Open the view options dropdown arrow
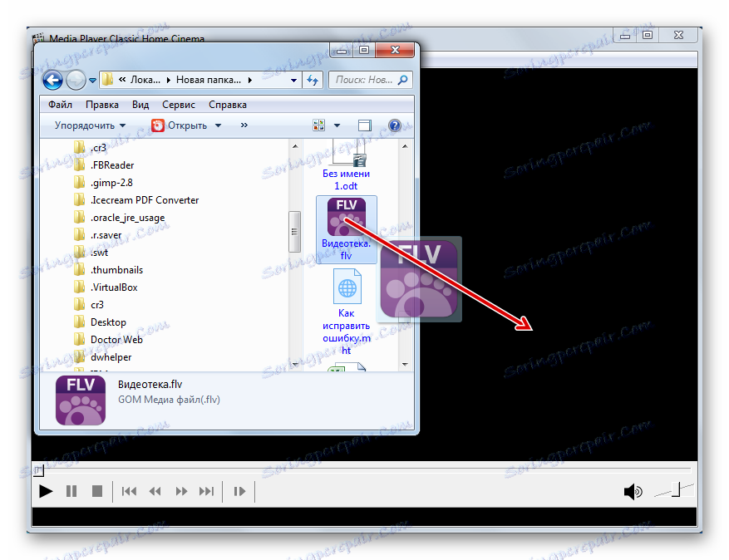Screen dimensions: 729x560 (x=337, y=125)
